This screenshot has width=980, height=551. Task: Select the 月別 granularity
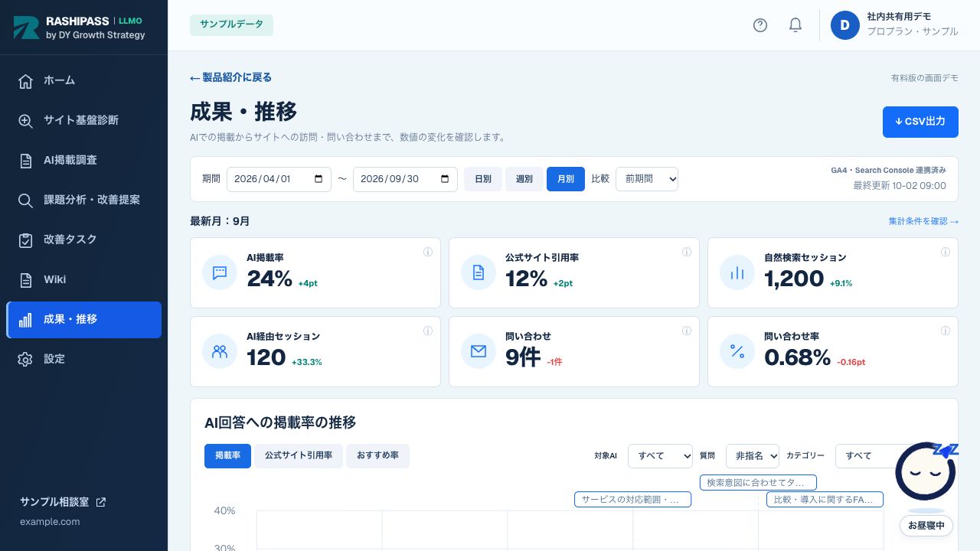(566, 179)
